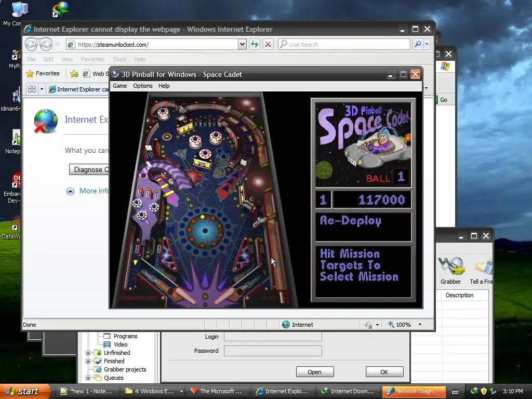
Task: Click the Grabber toolbar icon
Action: 450,271
